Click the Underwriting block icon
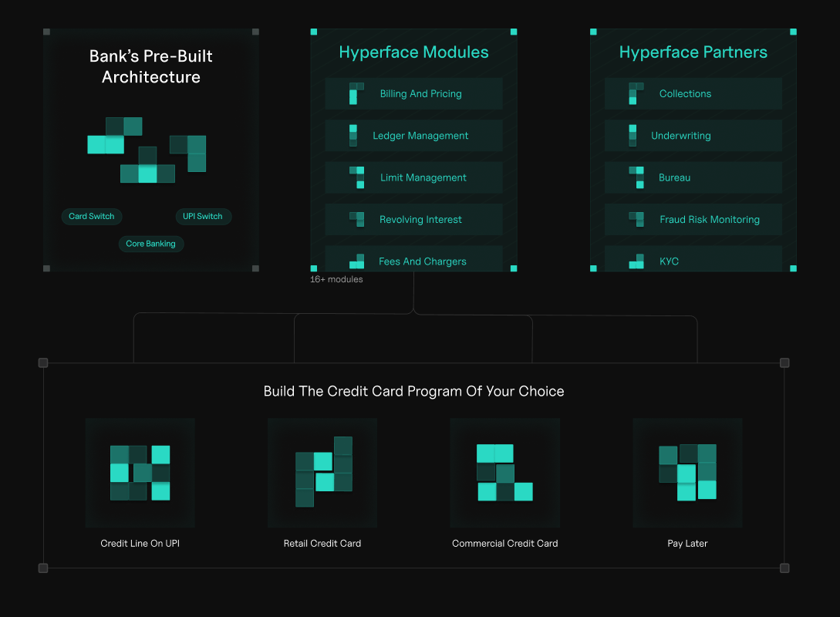Screen dimensions: 840x617 pos(633,136)
